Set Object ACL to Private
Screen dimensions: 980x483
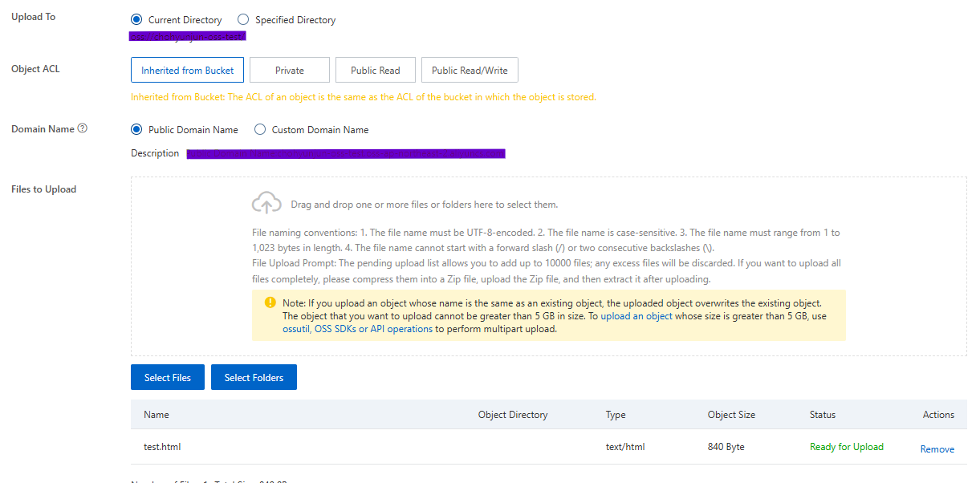(x=289, y=70)
